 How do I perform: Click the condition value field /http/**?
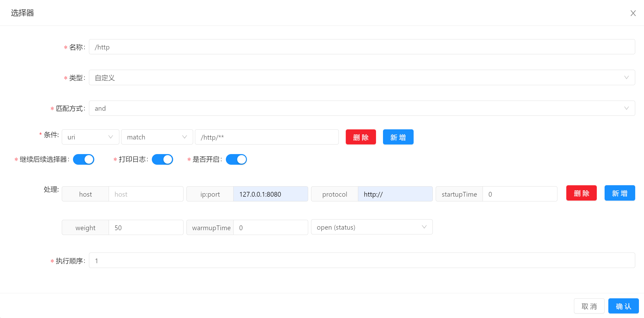point(267,137)
